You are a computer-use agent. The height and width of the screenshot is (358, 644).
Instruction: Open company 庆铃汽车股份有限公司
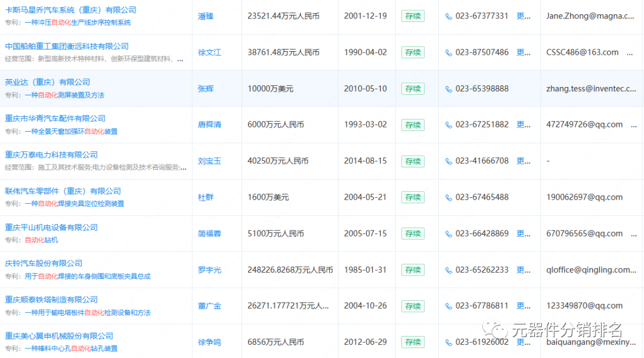pyautogui.click(x=44, y=263)
